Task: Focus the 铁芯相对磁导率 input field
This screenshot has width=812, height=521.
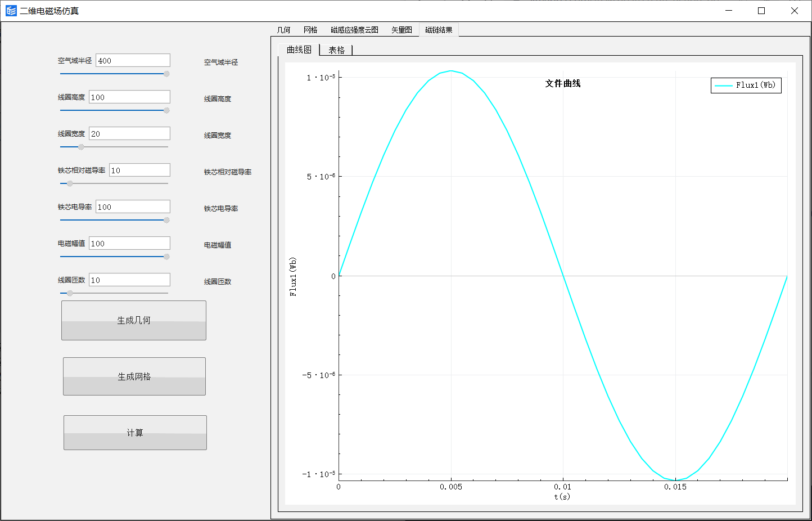Action: 140,170
